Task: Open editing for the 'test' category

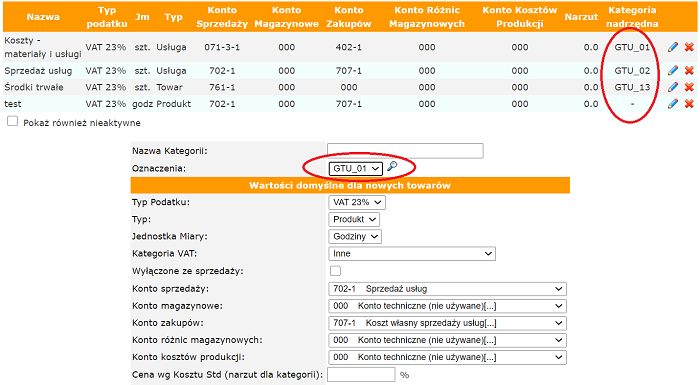Action: (673, 104)
